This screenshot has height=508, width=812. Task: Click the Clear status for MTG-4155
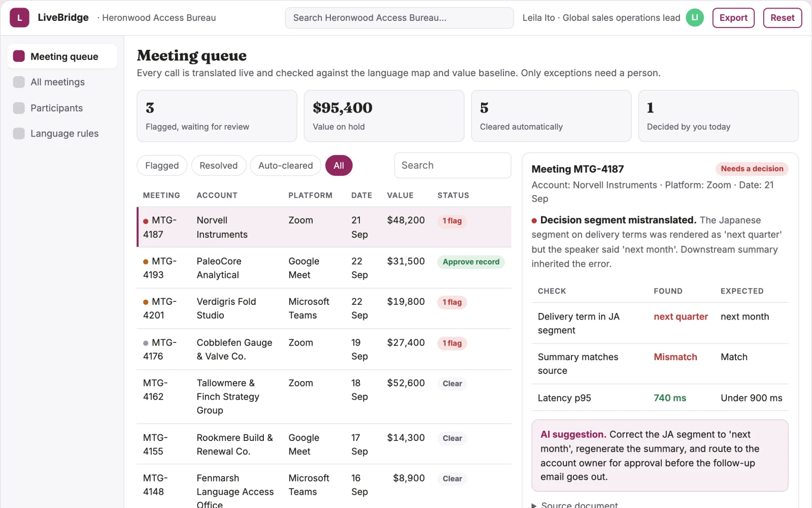(x=452, y=438)
